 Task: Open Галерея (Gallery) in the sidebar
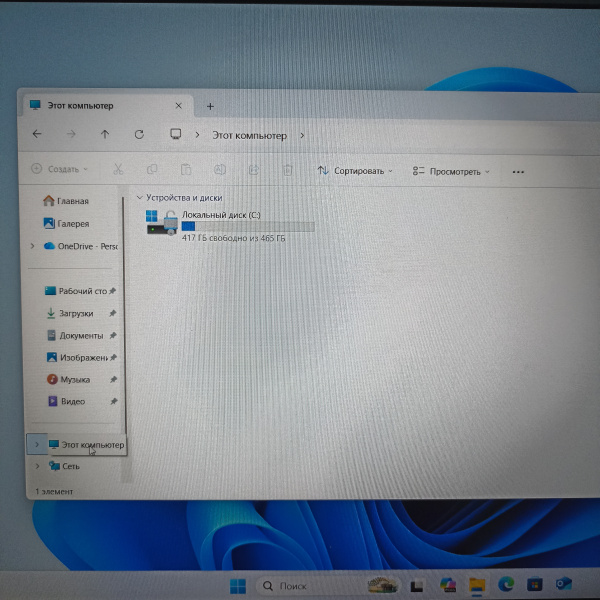click(x=72, y=224)
